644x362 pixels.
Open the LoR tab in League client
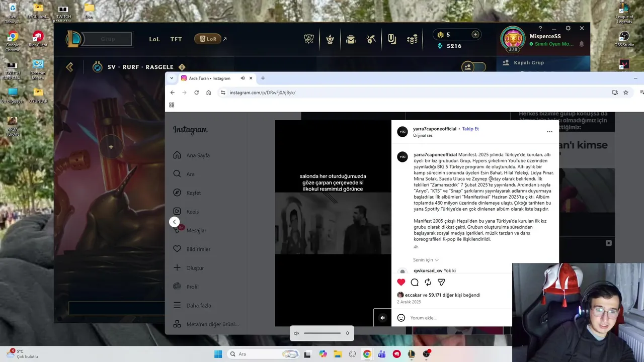point(208,39)
